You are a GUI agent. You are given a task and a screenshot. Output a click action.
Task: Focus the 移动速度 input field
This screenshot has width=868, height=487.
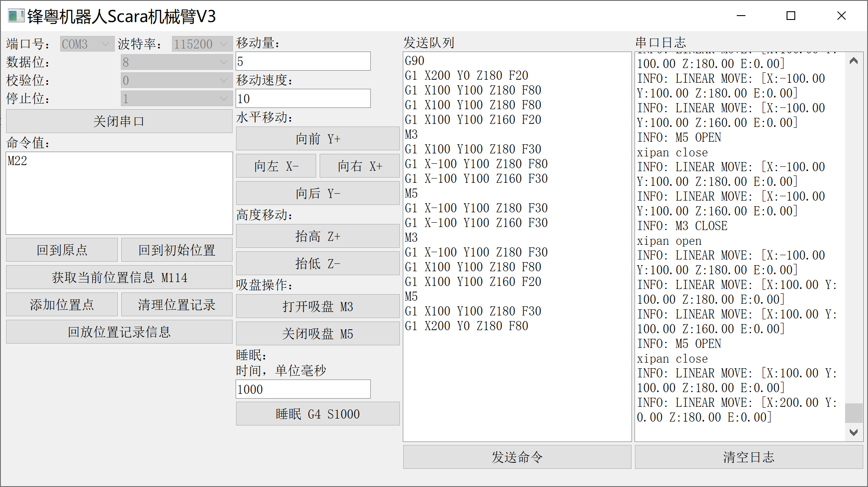303,99
